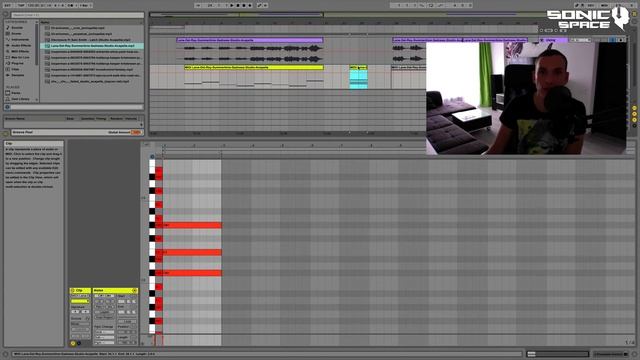Select Clips category in browser
Viewport: 640px width, 360px height.
pyautogui.click(x=15, y=69)
